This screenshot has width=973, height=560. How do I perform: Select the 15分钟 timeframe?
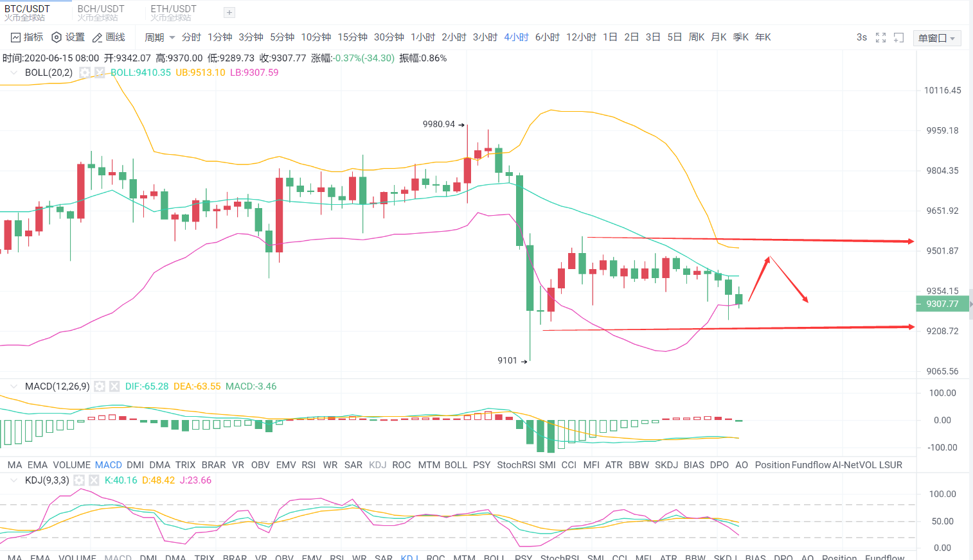[x=353, y=37]
